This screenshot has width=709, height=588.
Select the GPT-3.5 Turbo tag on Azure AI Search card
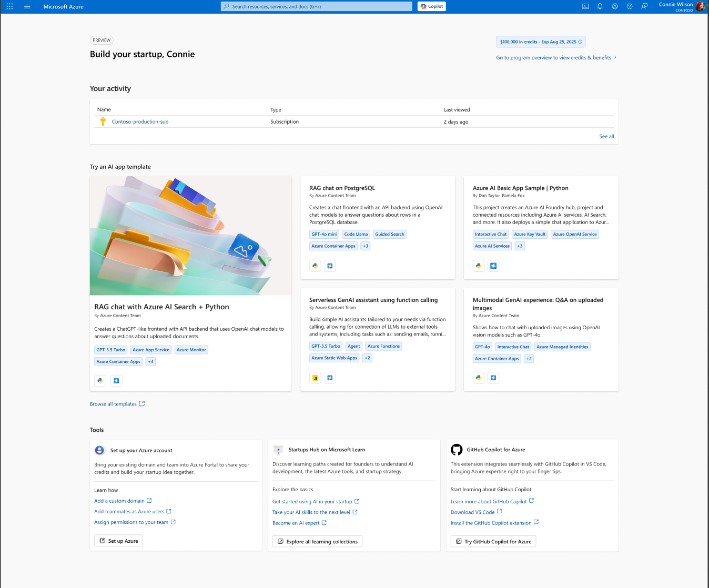(x=111, y=350)
